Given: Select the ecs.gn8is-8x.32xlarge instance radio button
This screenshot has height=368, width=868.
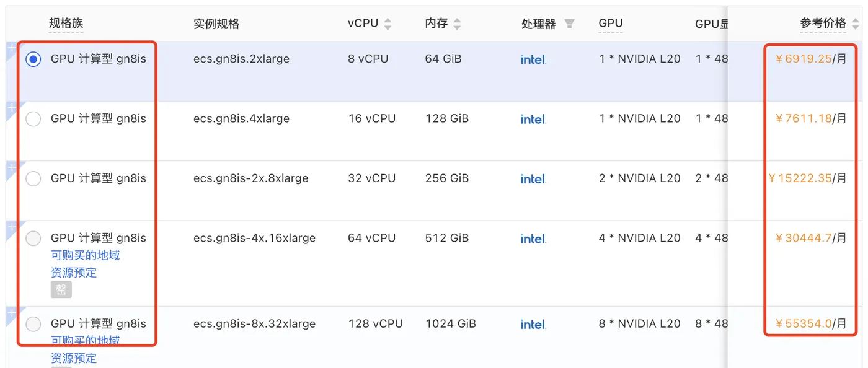Looking at the screenshot, I should pos(33,324).
